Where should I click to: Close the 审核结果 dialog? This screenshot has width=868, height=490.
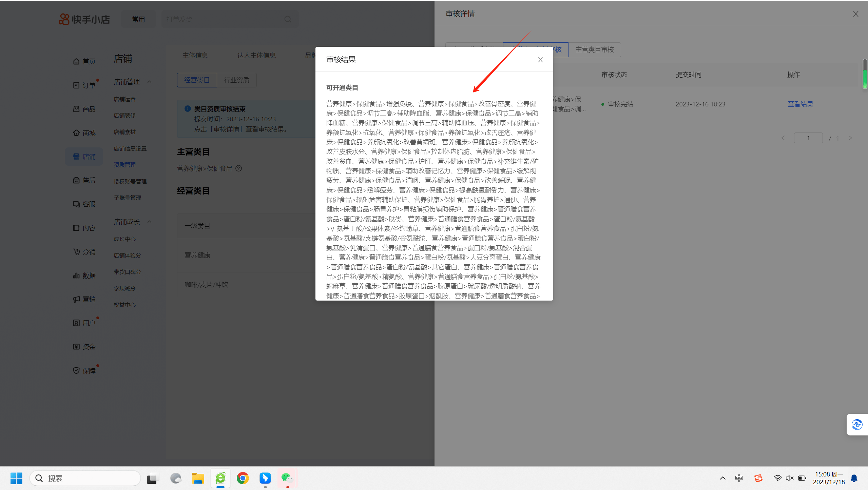tap(540, 60)
